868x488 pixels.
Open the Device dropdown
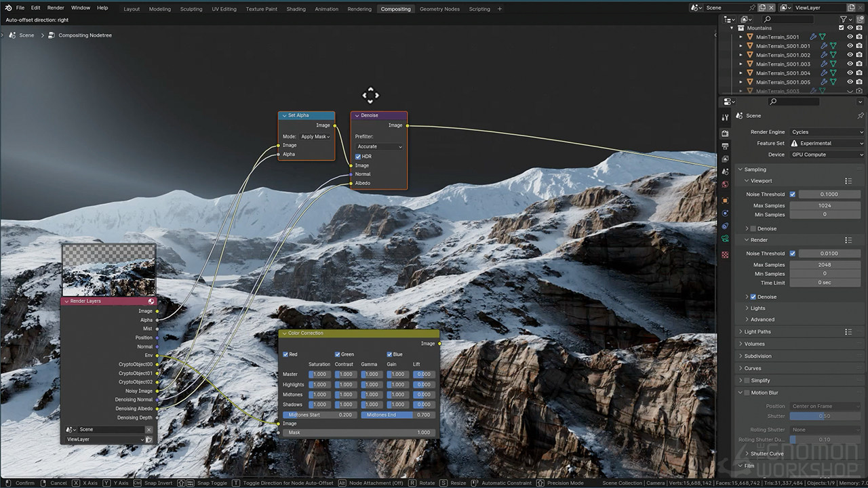point(827,155)
